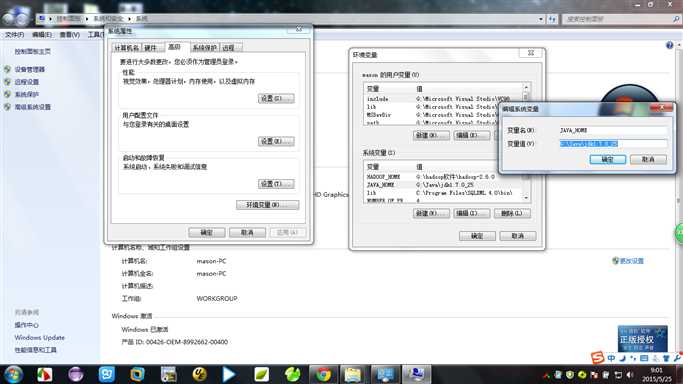Click the light-blue square taskbar icon

coord(106,374)
